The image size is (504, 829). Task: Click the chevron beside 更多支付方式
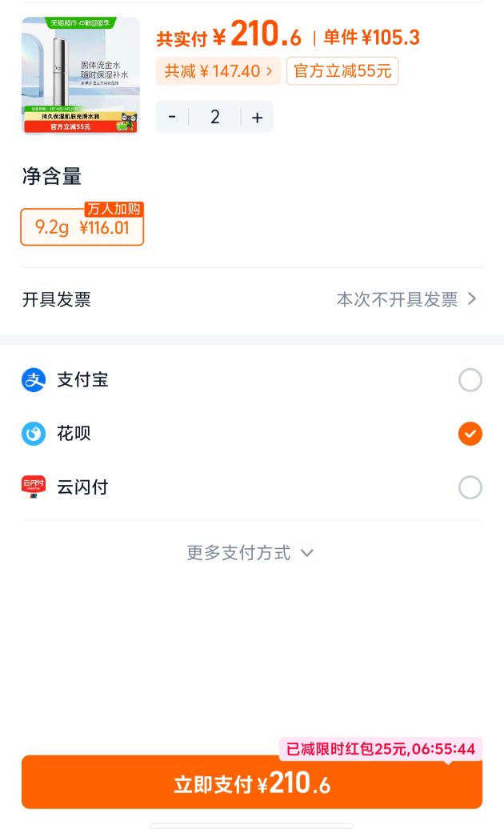307,553
